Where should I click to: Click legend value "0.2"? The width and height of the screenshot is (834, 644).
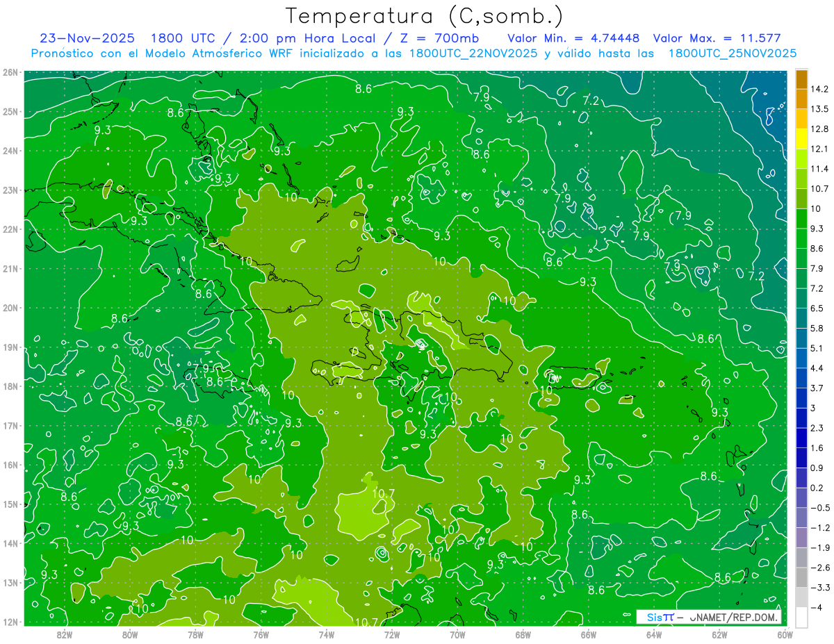coord(817,487)
